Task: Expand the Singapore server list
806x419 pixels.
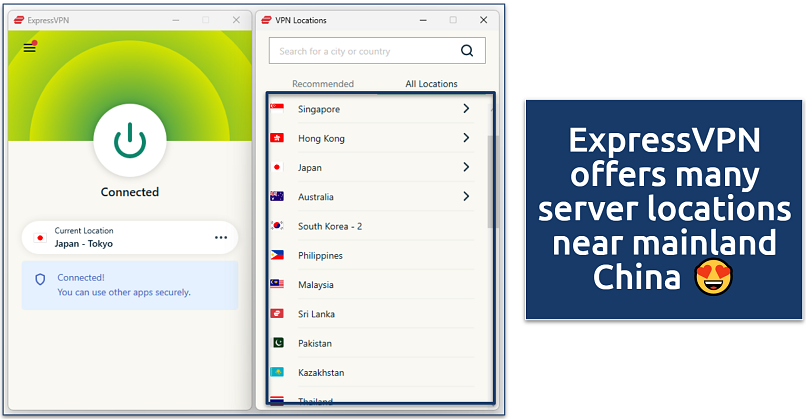Action: tap(466, 109)
